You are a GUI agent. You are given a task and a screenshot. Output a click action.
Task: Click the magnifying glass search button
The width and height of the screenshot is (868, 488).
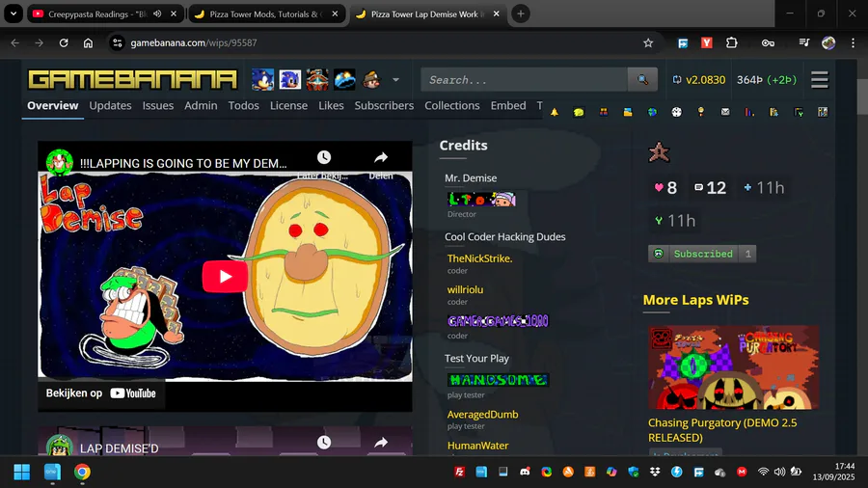pos(642,80)
